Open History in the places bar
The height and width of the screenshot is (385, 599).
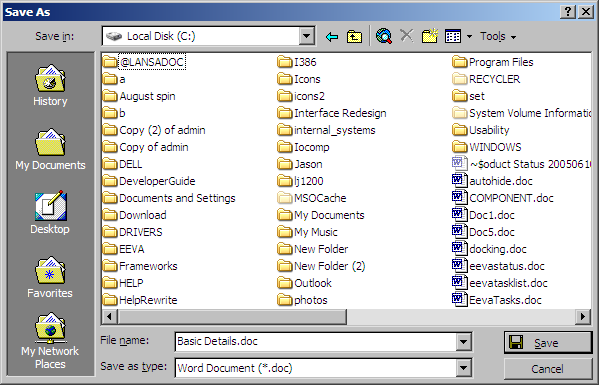coord(50,86)
